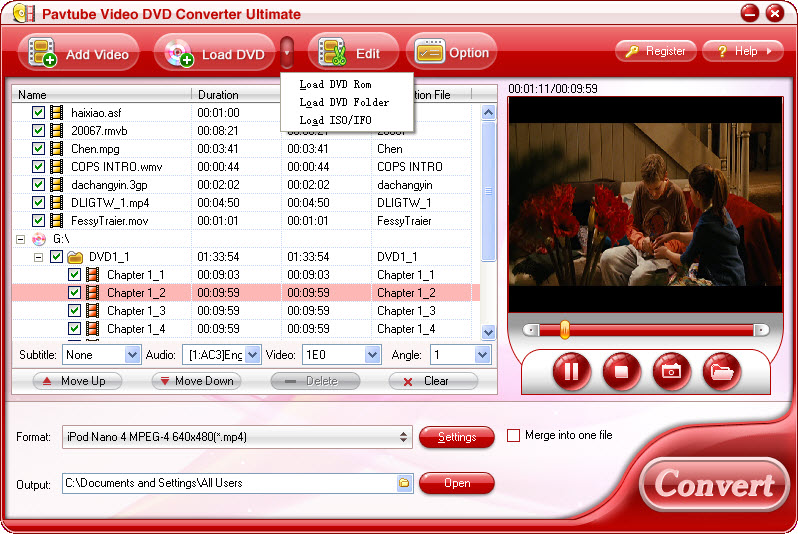Click the file list scrollbar thumb
Screen dimensions: 798x534
488,191
